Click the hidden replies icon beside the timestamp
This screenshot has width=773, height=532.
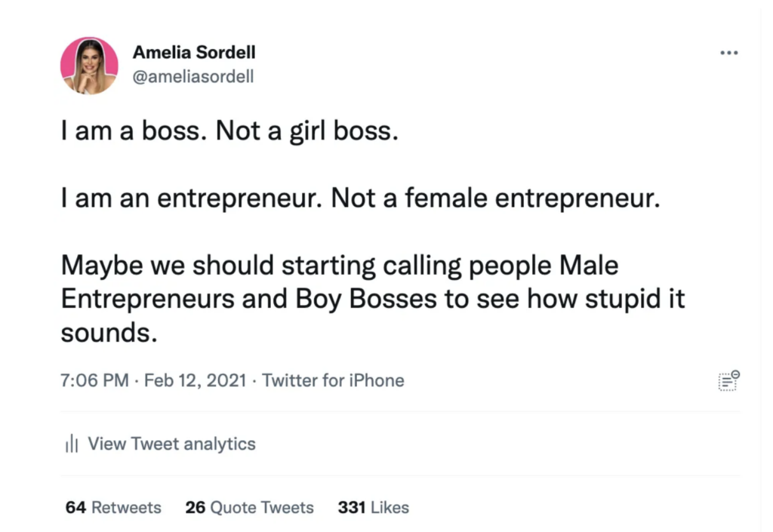click(728, 380)
